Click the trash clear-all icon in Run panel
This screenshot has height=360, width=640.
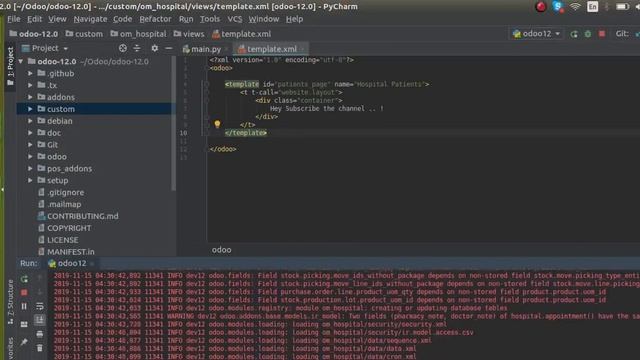click(40, 348)
